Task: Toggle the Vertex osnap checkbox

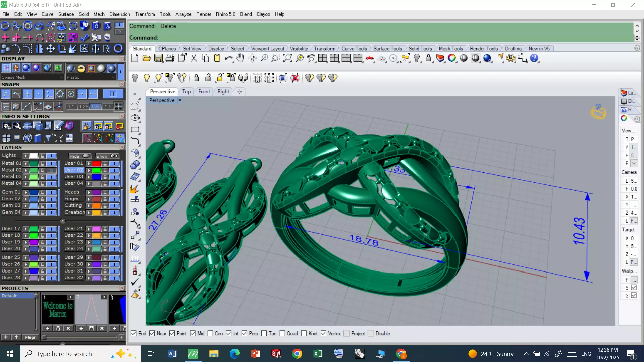Action: 323,334
